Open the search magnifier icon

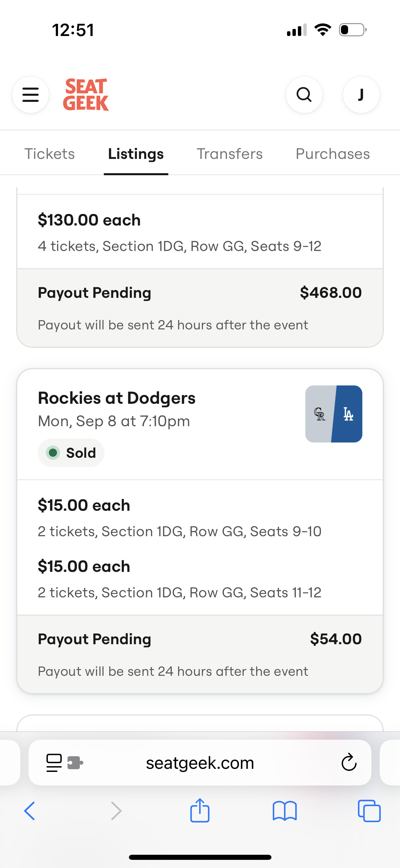click(x=304, y=95)
